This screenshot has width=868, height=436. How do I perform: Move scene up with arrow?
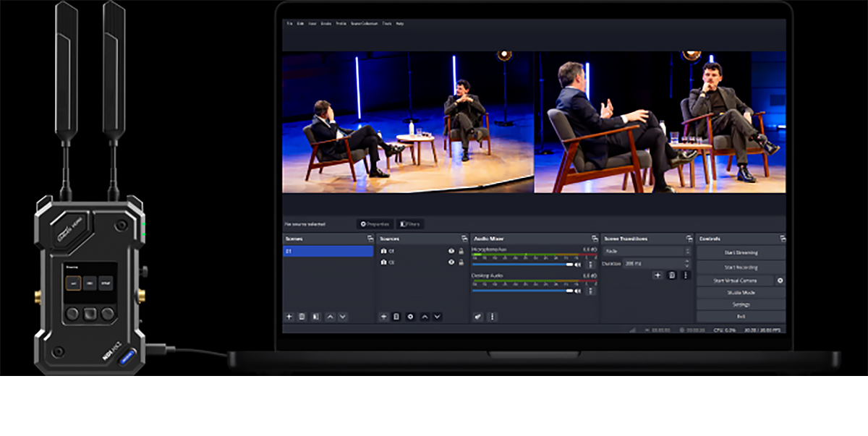(x=331, y=317)
